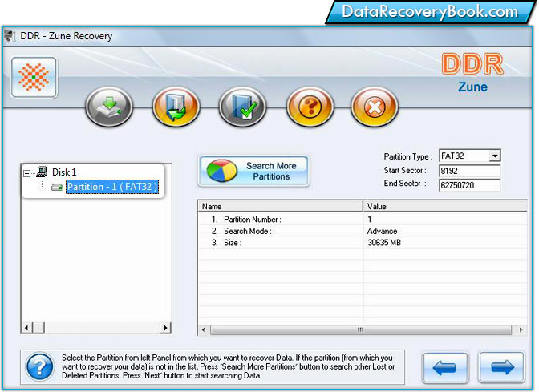Go next with the right arrow button
Image resolution: width=539 pixels, height=392 pixels.
click(x=502, y=368)
